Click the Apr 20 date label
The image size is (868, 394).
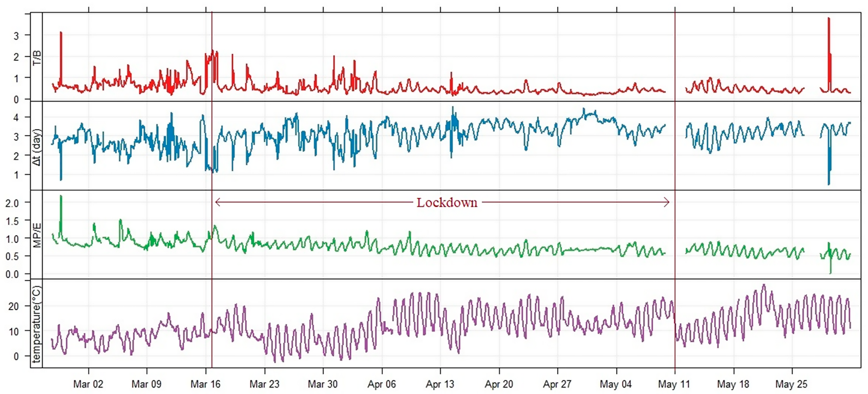[499, 384]
